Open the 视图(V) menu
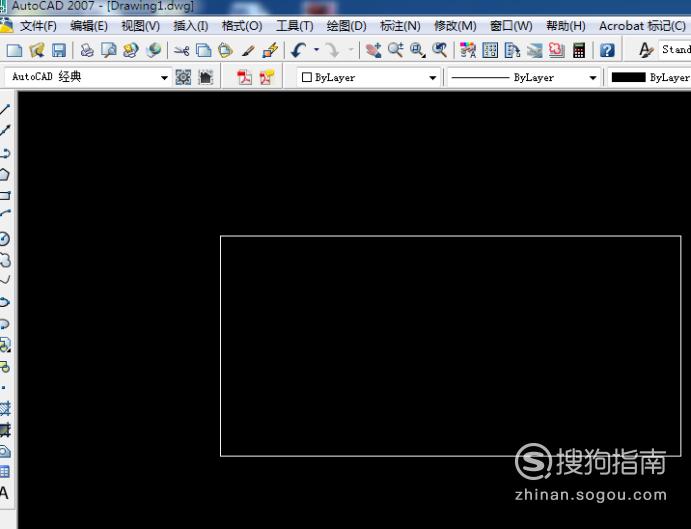Viewport: 691px width, 529px height. pyautogui.click(x=141, y=26)
